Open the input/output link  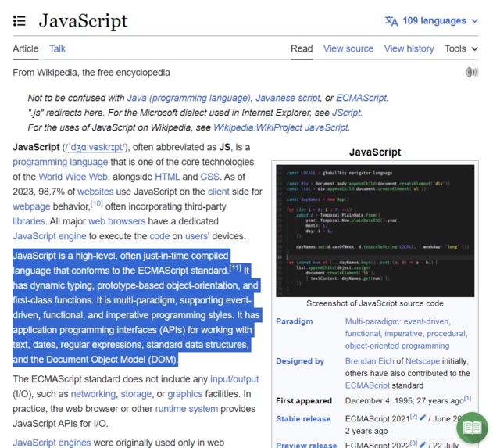234,379
